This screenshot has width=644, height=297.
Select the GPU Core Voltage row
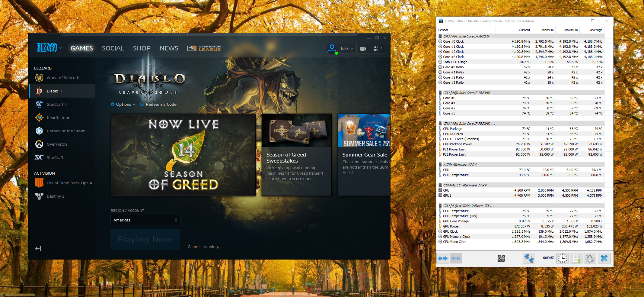[x=521, y=221]
